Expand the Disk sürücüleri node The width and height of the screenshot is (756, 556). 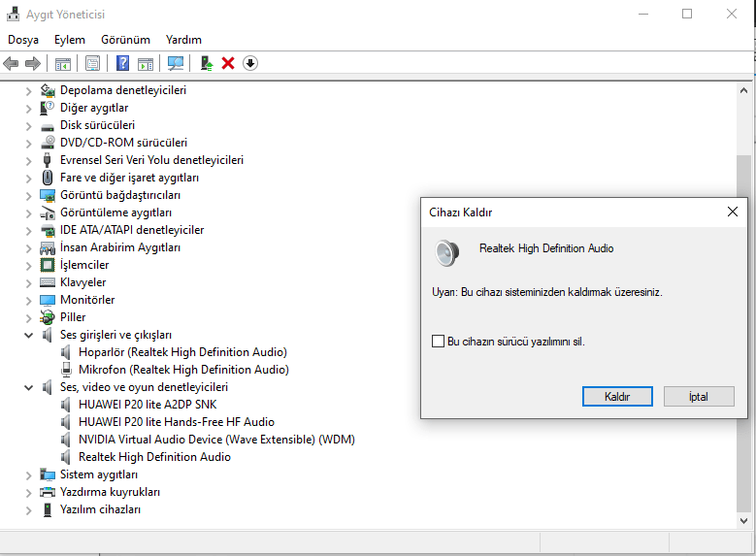[28, 126]
